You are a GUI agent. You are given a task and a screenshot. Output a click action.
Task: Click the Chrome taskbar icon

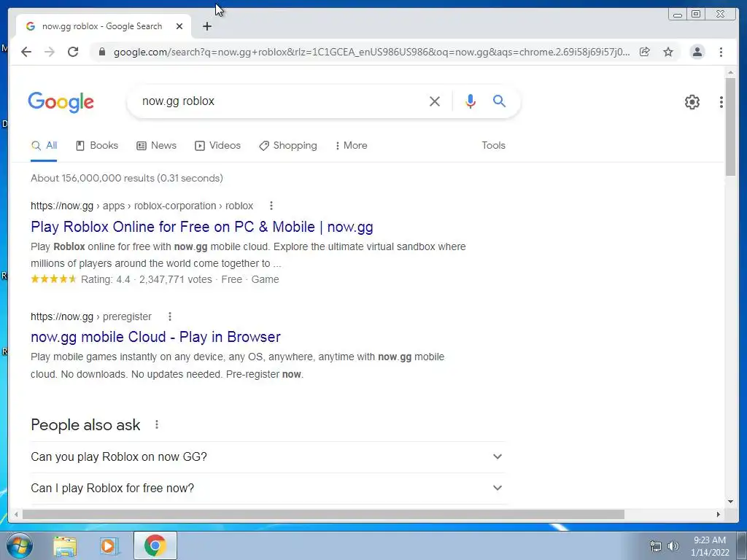pos(155,545)
